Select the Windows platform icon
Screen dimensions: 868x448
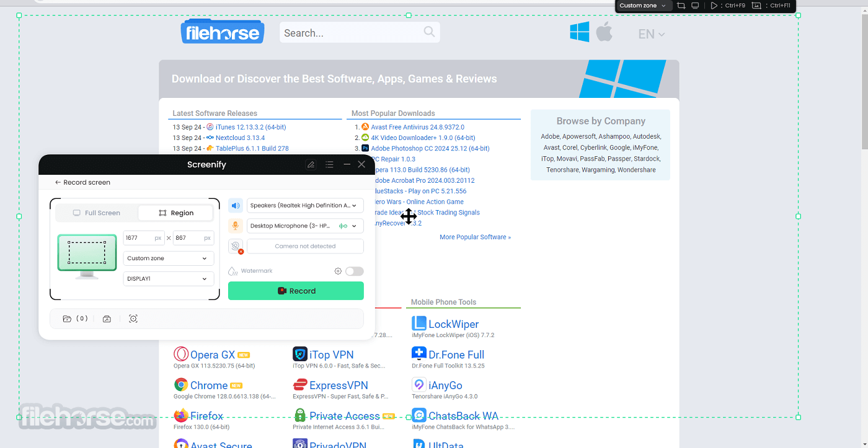click(x=580, y=32)
